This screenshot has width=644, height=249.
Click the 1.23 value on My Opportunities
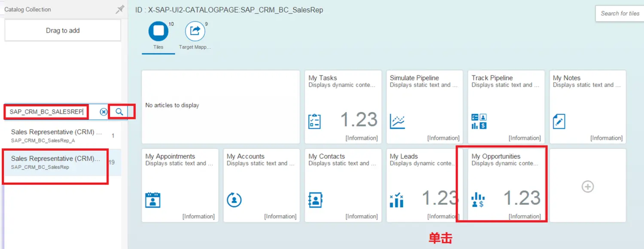[x=522, y=198]
